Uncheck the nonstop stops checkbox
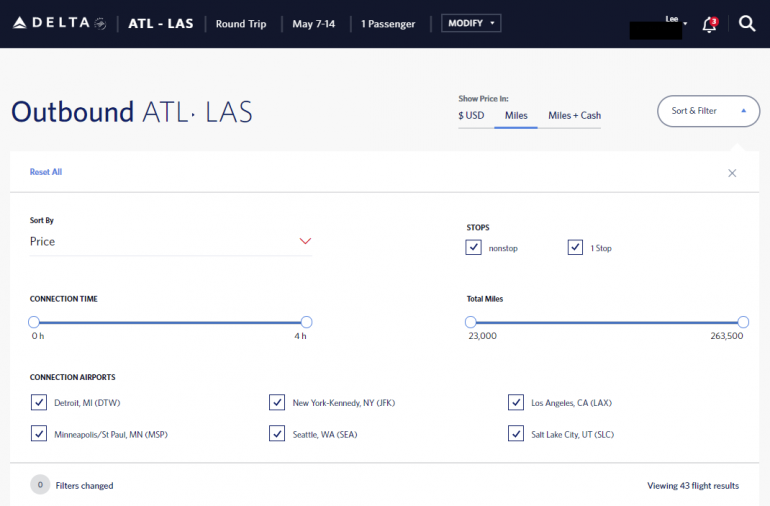The image size is (770, 506). click(x=474, y=247)
